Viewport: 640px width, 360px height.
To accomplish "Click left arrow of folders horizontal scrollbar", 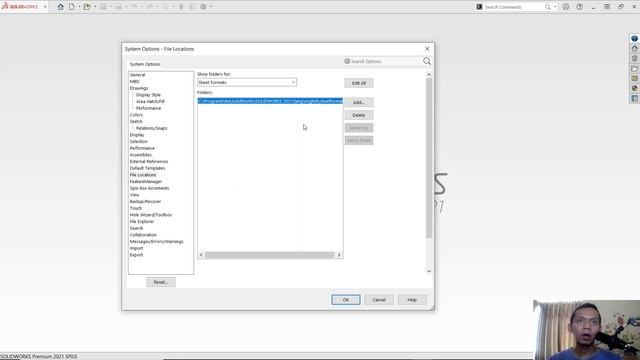I will click(201, 255).
